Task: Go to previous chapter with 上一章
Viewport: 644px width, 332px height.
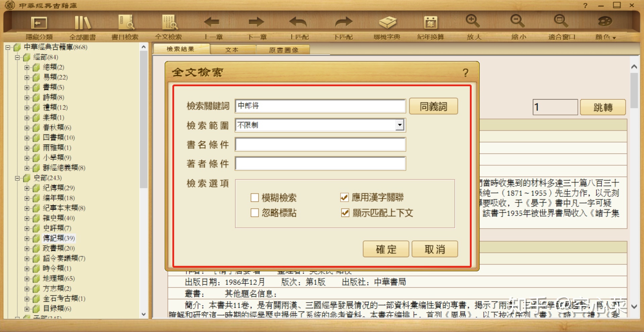Action: pos(212,23)
